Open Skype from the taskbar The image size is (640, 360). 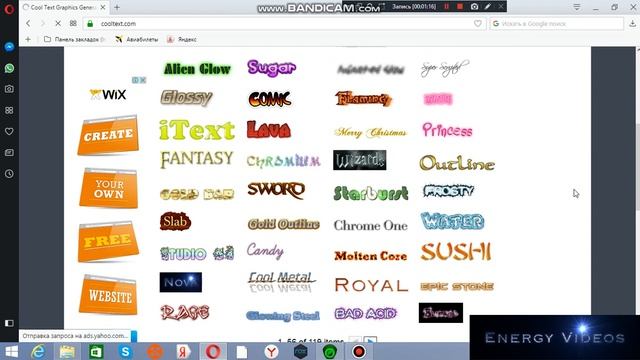125,351
